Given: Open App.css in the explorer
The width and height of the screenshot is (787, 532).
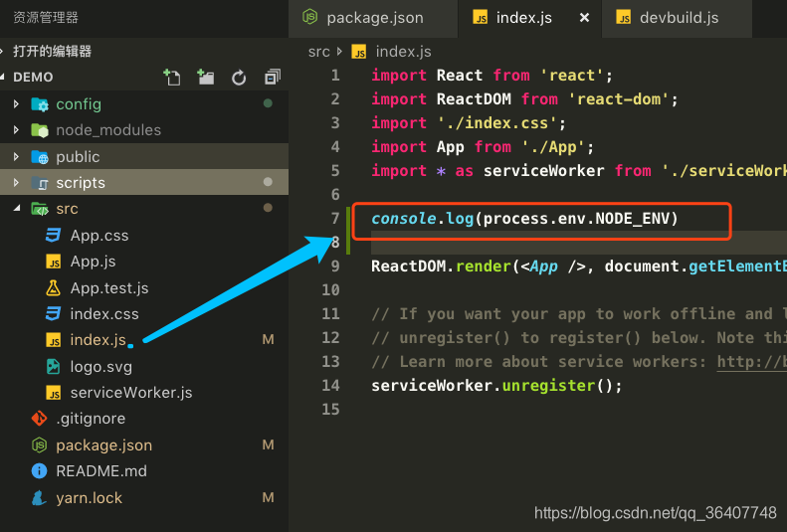Looking at the screenshot, I should pos(99,235).
